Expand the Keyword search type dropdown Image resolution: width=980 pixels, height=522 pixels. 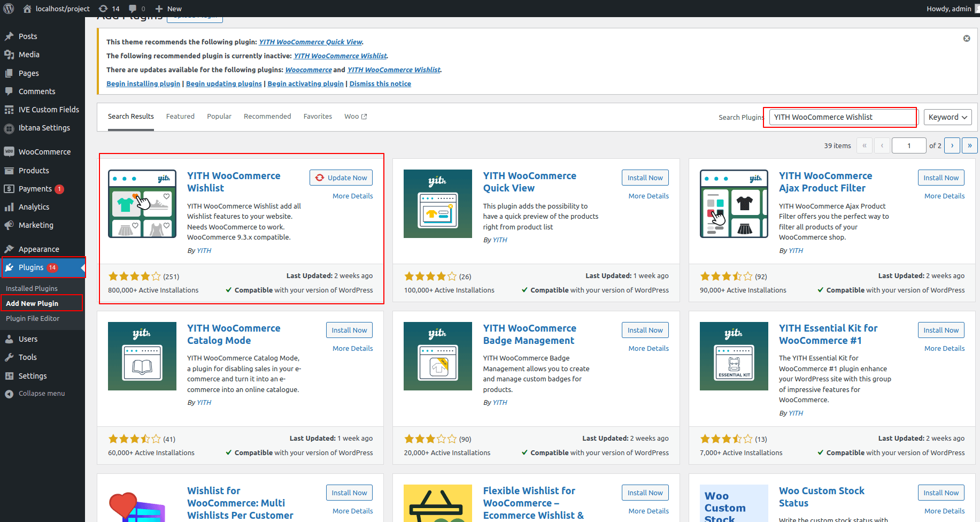[x=947, y=117]
